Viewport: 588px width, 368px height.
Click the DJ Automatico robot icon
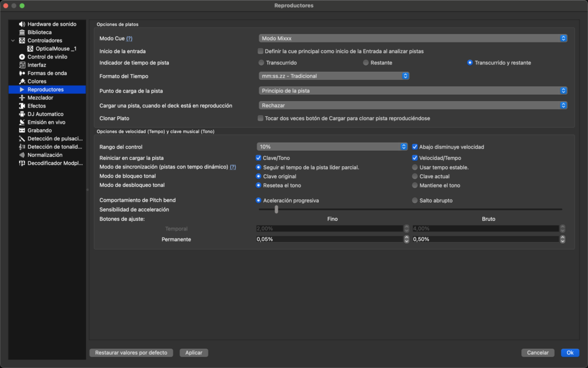(22, 114)
